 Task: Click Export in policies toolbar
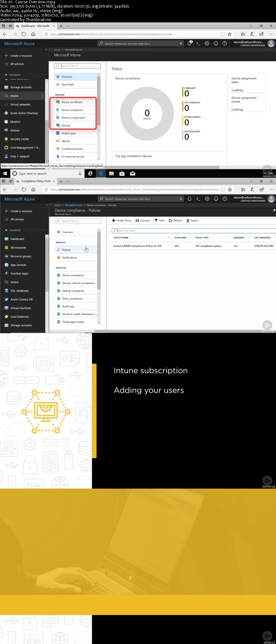click(x=192, y=221)
